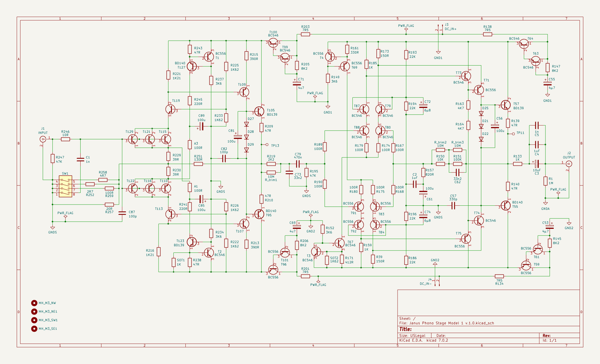This screenshot has width=600, height=364.
Task: Click resistor R151 100K
Action: pos(457,164)
